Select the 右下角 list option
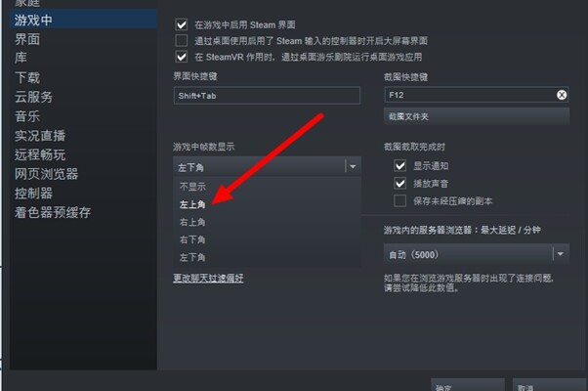The width and height of the screenshot is (588, 391). click(192, 239)
